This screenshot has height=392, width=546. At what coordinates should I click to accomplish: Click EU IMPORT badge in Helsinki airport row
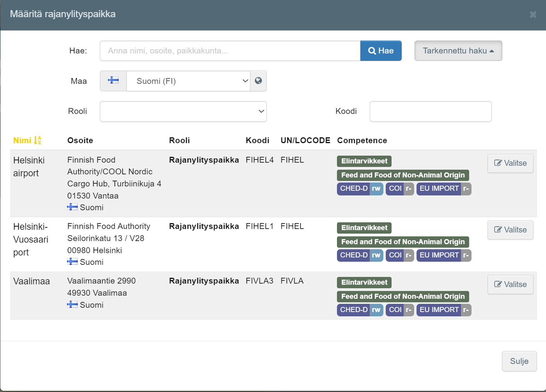439,189
